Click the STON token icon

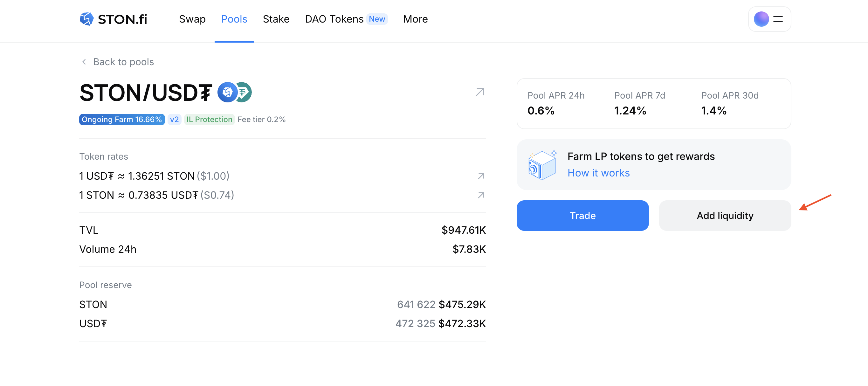point(227,92)
